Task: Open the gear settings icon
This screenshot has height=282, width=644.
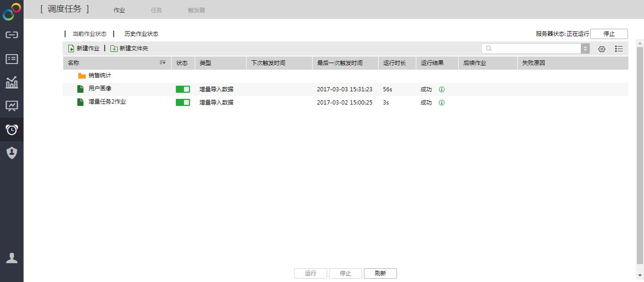Action: point(602,49)
